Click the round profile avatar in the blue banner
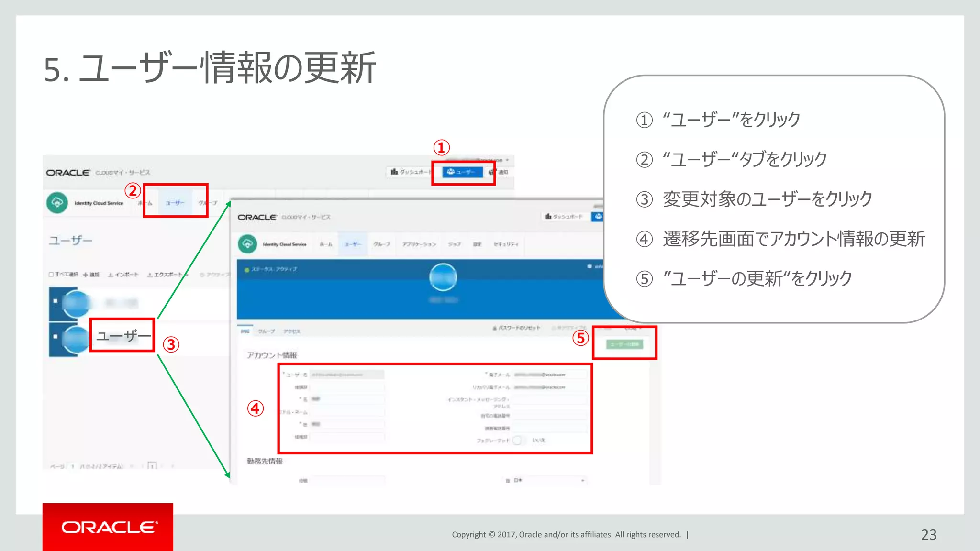Viewport: 980px width, 551px height. coord(443,277)
